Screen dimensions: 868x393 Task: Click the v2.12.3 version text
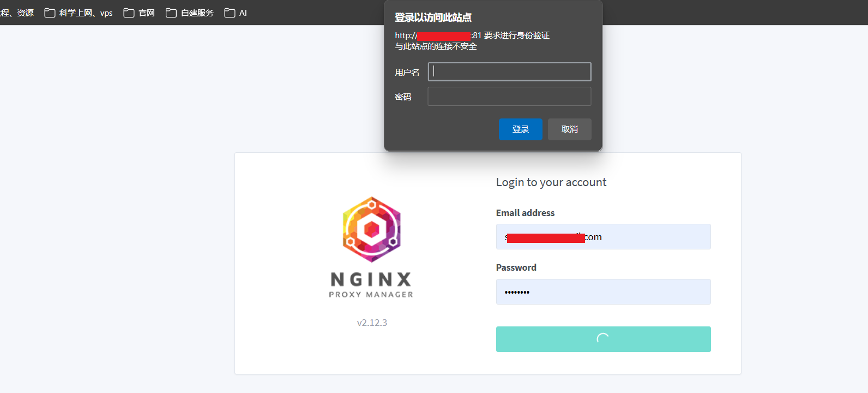pos(372,323)
